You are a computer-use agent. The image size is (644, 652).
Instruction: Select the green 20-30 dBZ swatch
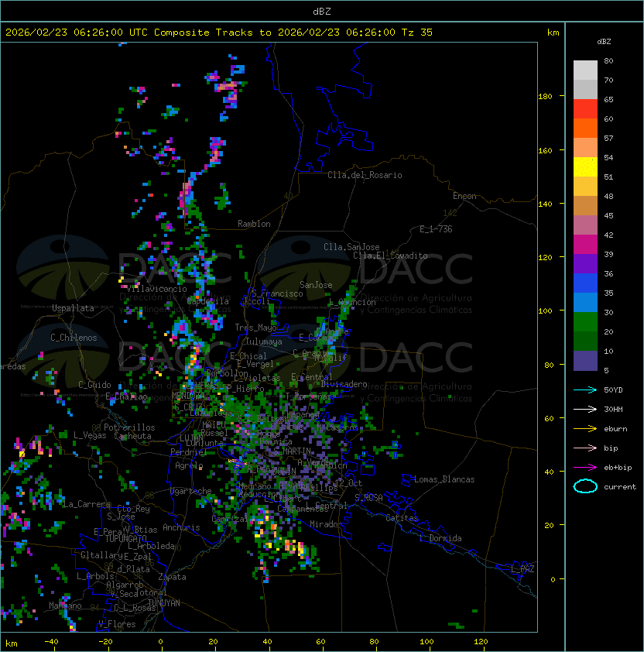pos(585,322)
